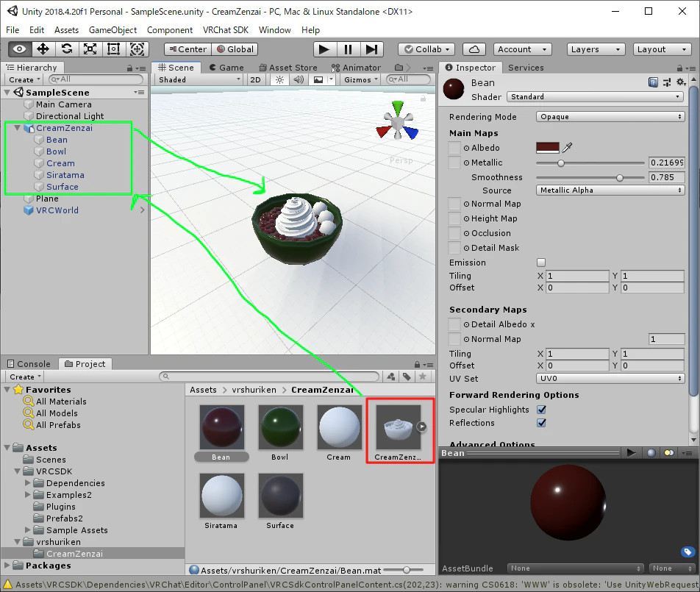Open the Smoothness Source dropdown
Screen dimensions: 700x592
(x=610, y=190)
